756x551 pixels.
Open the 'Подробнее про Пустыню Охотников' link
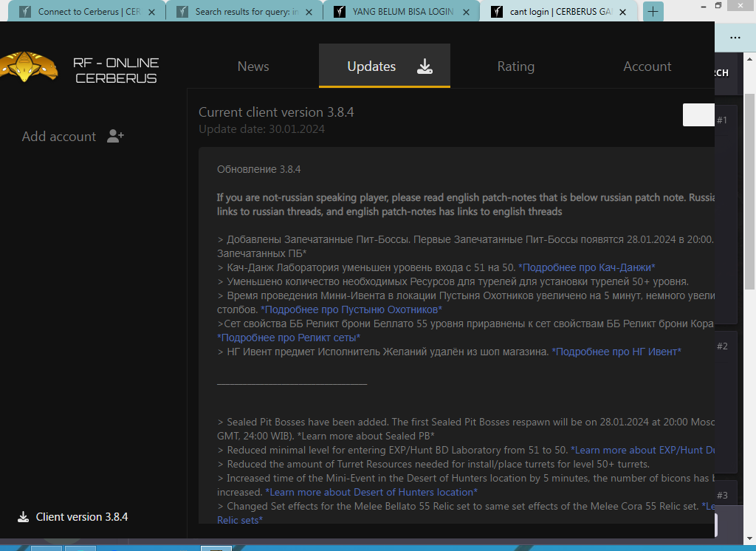[351, 309]
